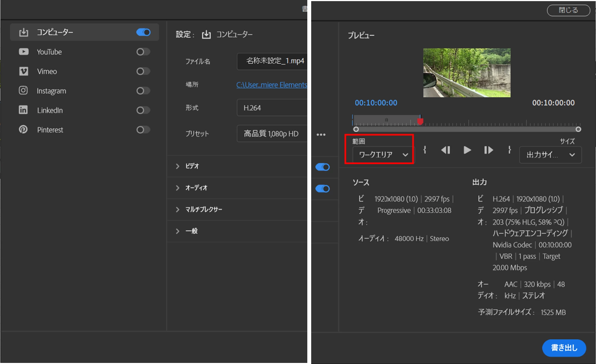Step back one frame in preview
Screen dimensions: 596x364
tap(446, 150)
